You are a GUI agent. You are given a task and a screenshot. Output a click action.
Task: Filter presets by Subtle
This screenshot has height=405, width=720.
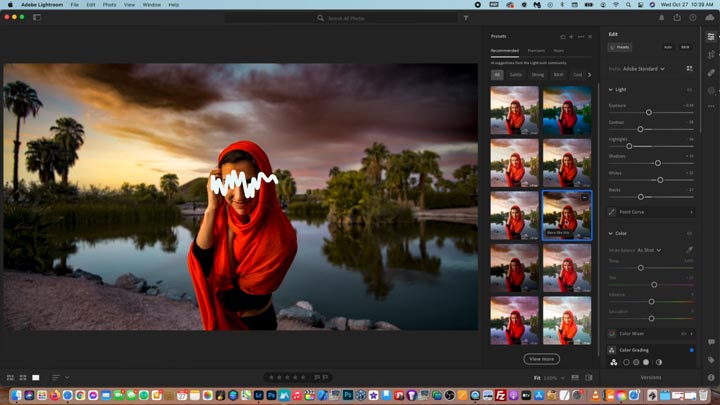point(516,75)
